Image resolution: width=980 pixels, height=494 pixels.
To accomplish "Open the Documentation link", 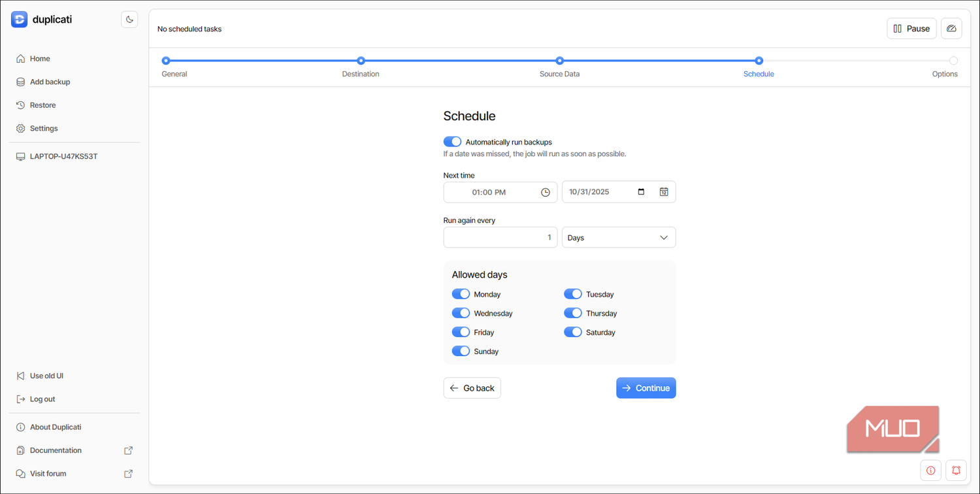I will coord(56,450).
